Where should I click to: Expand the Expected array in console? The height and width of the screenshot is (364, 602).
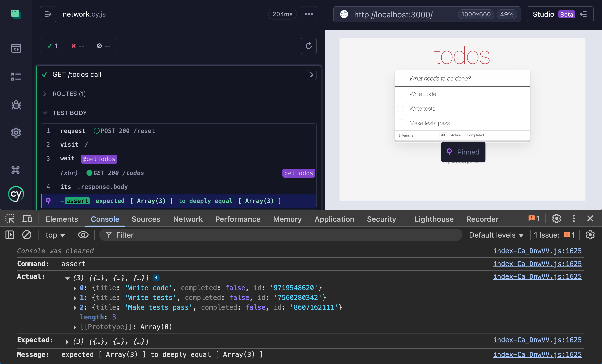click(67, 342)
